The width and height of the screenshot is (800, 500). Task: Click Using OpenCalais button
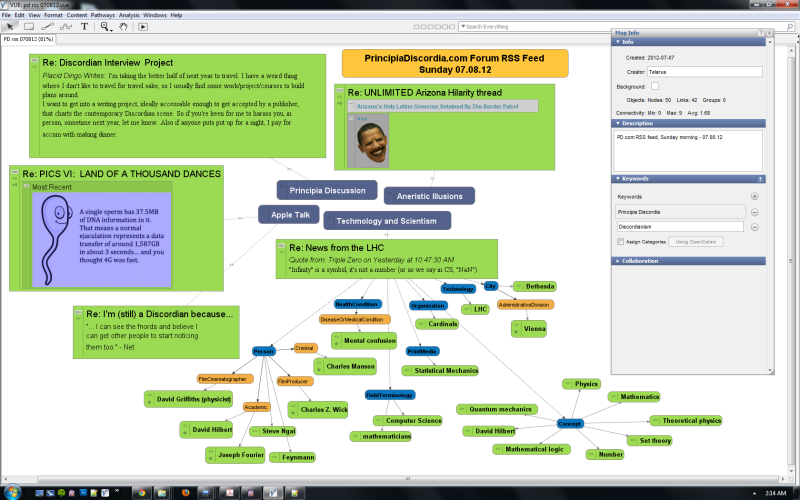click(695, 242)
